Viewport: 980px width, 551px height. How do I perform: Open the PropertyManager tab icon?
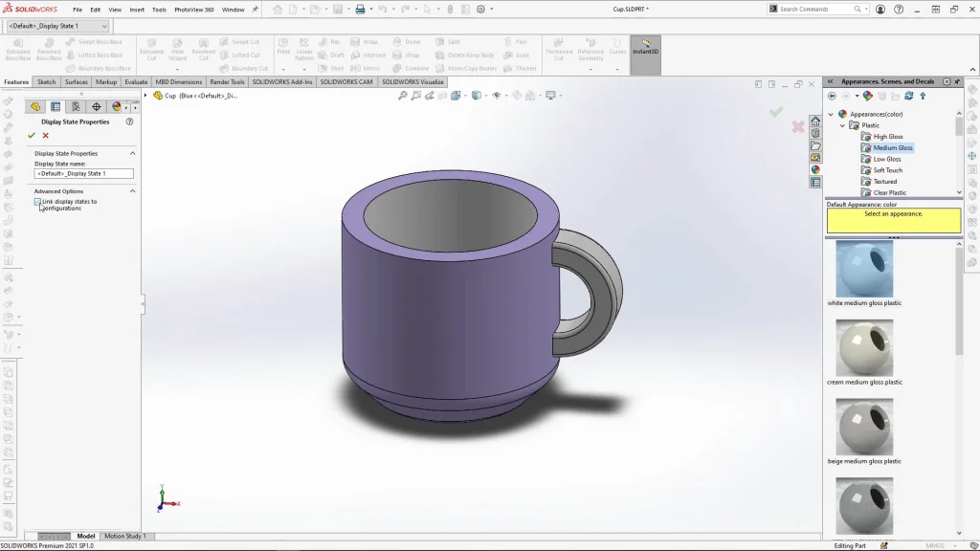(56, 107)
